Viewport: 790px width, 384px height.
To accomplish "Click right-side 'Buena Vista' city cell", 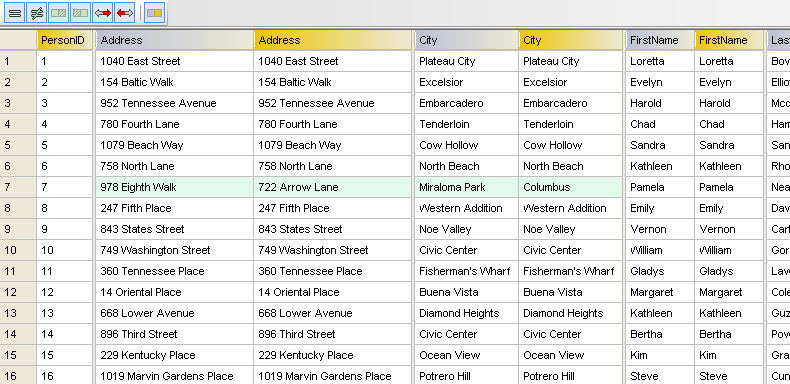I will [570, 292].
